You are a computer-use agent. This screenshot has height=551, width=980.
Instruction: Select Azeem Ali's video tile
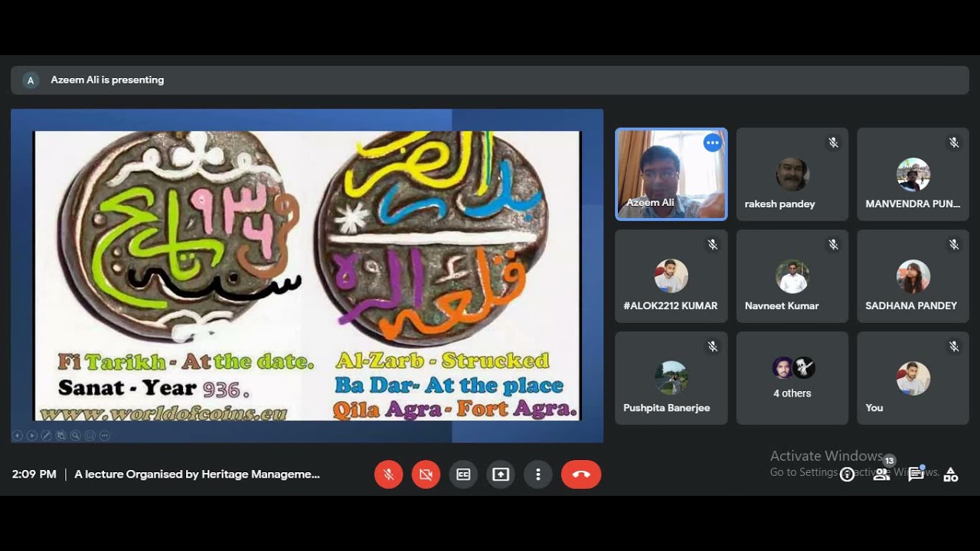point(671,174)
